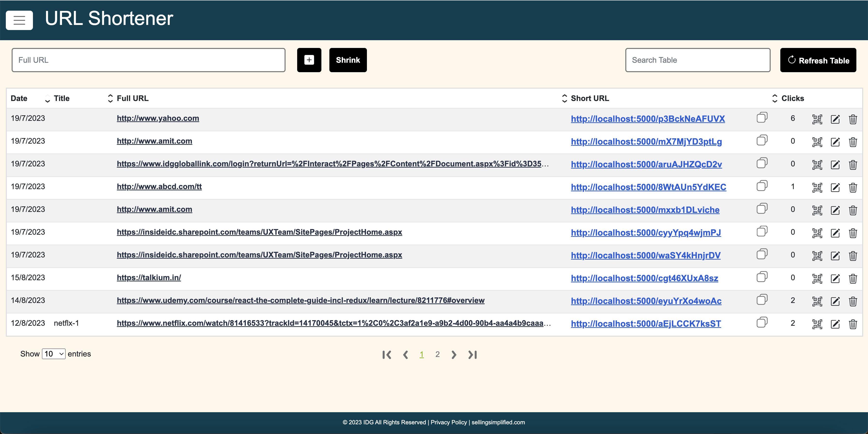
Task: Click the Refresh Table button
Action: 818,60
